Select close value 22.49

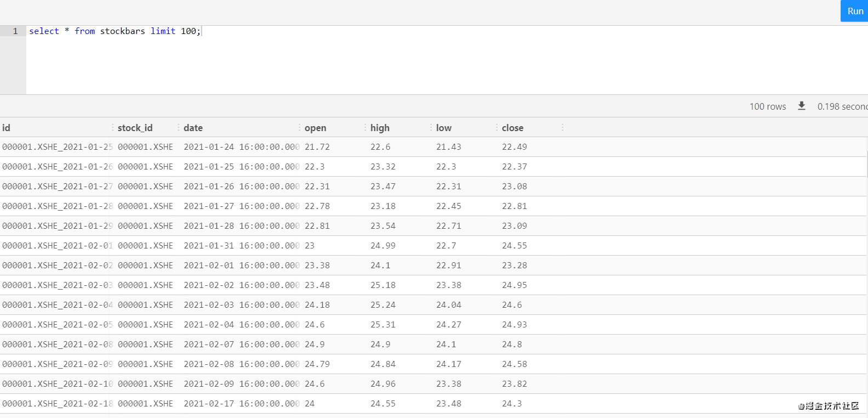[515, 147]
